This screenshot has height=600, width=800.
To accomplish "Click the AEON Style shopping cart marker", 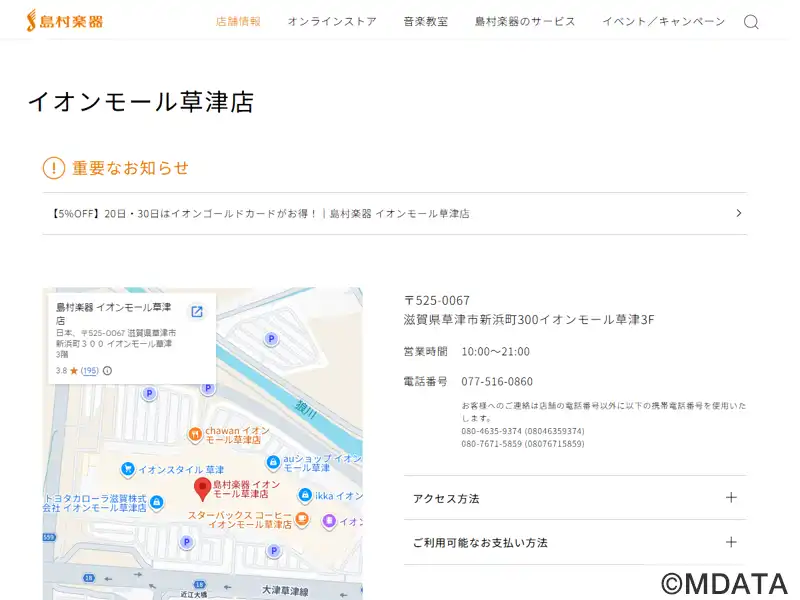I will tap(127, 469).
